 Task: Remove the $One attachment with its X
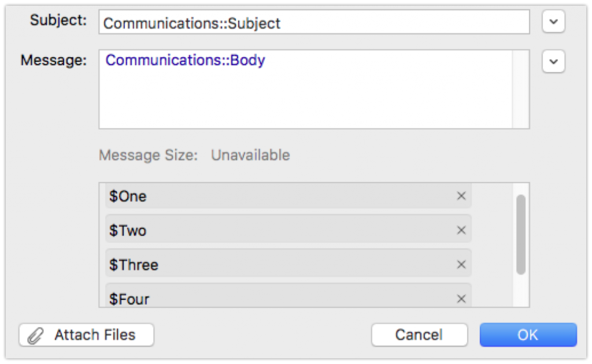(x=461, y=196)
